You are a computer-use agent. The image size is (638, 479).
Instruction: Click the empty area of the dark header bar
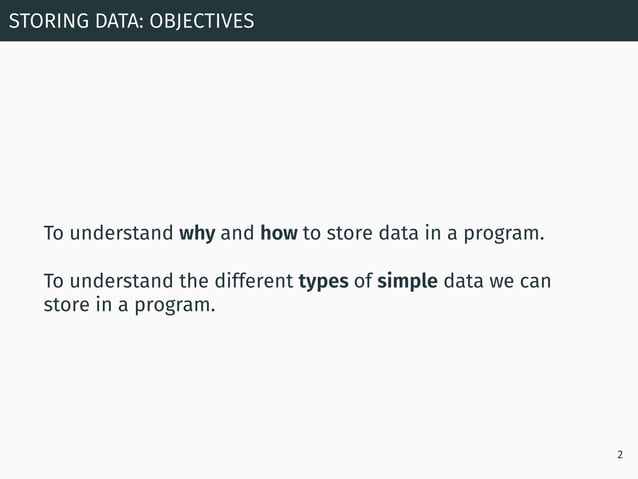[x=450, y=20]
